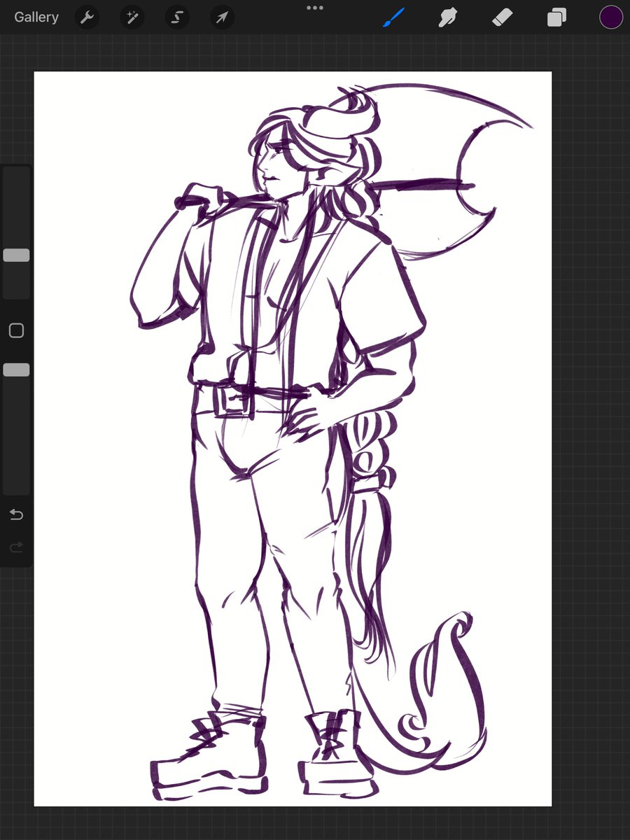Activate the Transform arrow tool
This screenshot has height=840, width=630.
(222, 17)
